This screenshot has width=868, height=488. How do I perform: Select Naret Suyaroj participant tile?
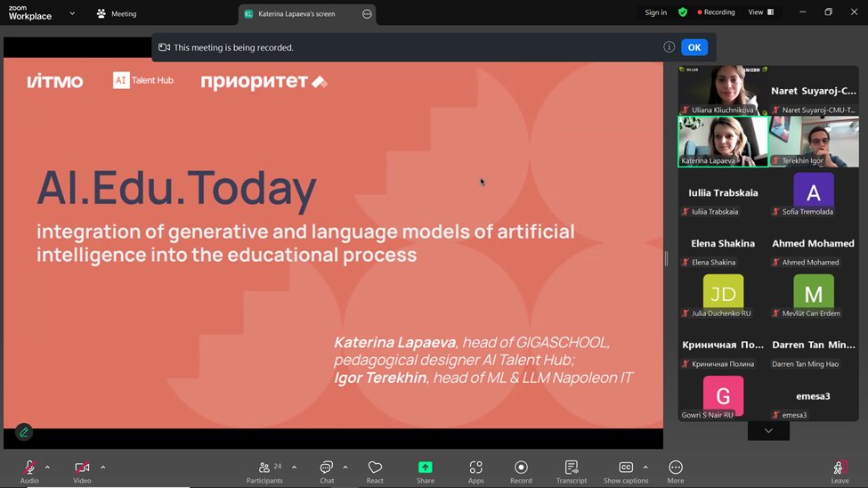[814, 90]
